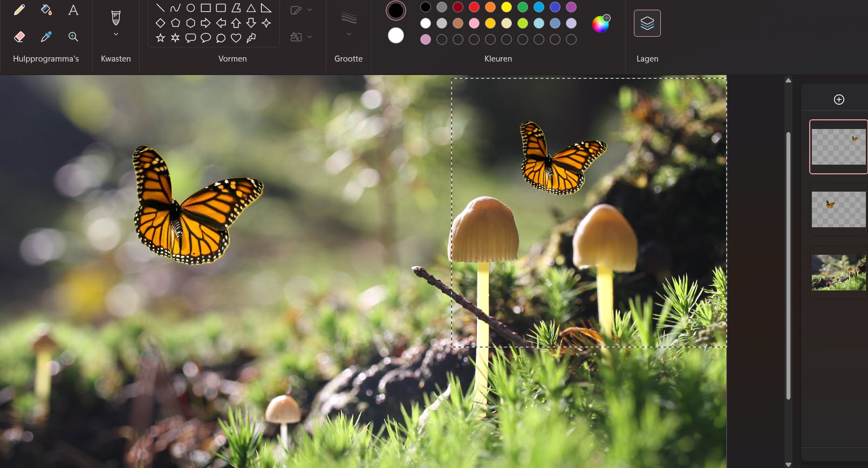868x468 pixels.
Task: Pick the Diamond shape
Action: [x=160, y=23]
